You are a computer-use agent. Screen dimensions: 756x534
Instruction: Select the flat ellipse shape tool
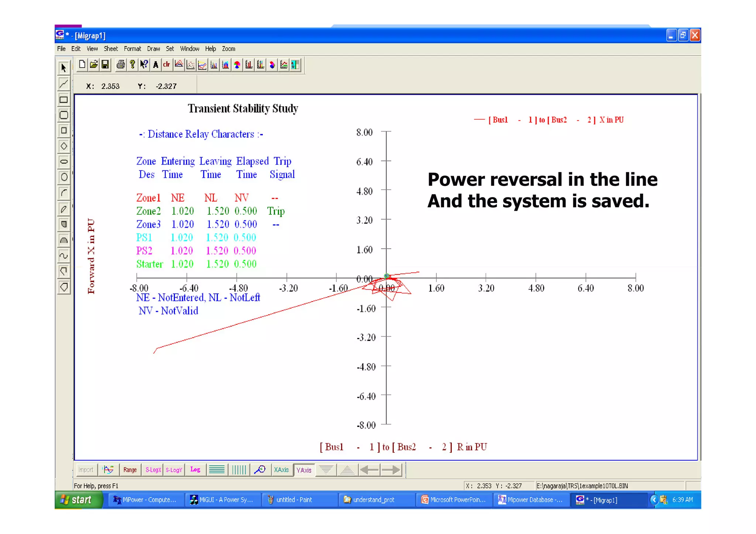pyautogui.click(x=63, y=161)
